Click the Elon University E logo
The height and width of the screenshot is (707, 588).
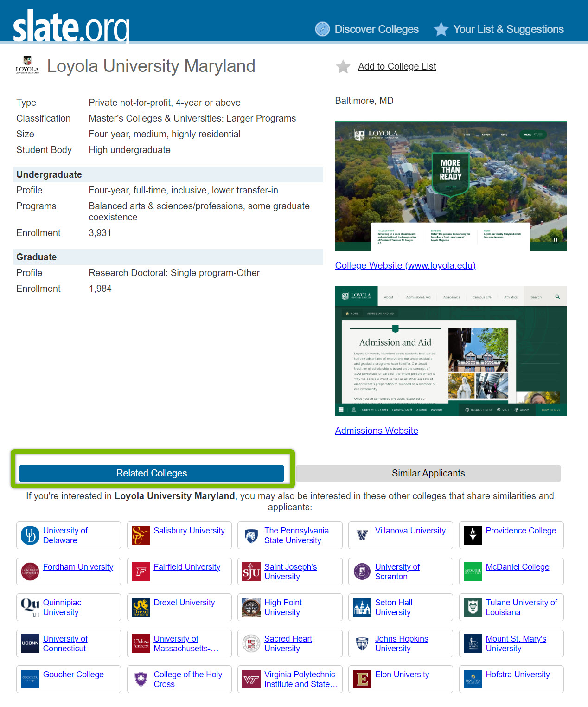pyautogui.click(x=362, y=679)
